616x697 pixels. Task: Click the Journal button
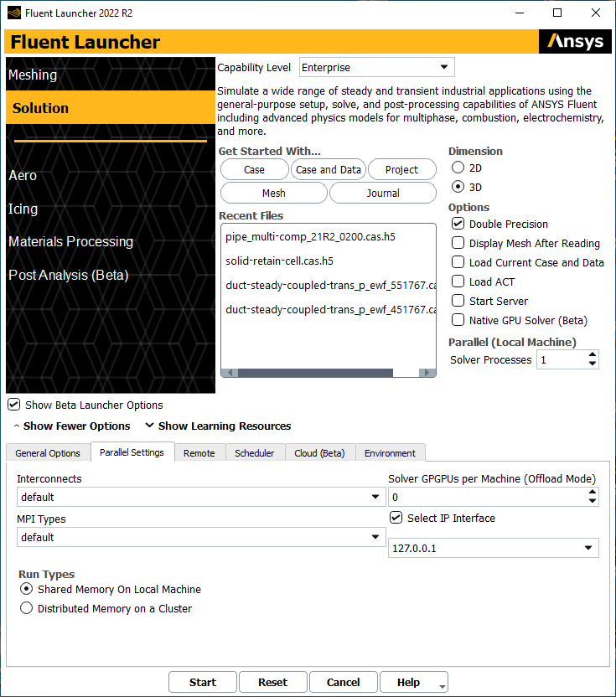click(x=383, y=193)
